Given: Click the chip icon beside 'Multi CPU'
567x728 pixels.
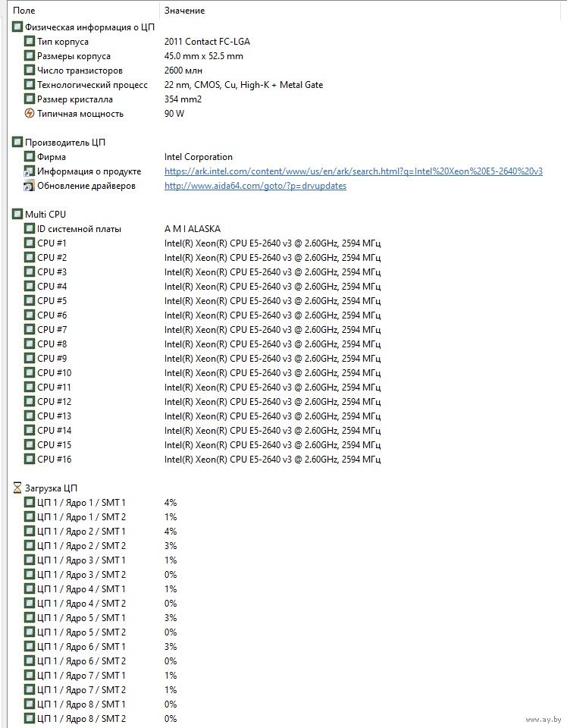Looking at the screenshot, I should (17, 214).
